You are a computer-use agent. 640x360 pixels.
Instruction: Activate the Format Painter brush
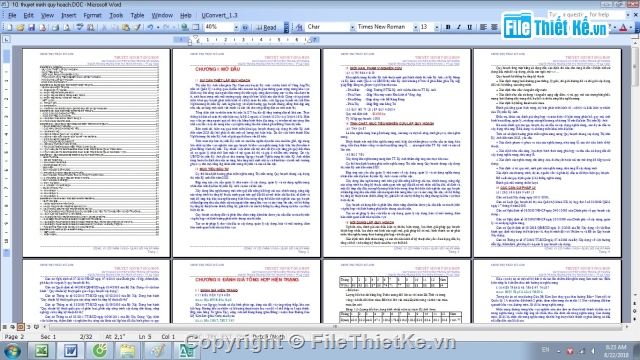coord(137,27)
